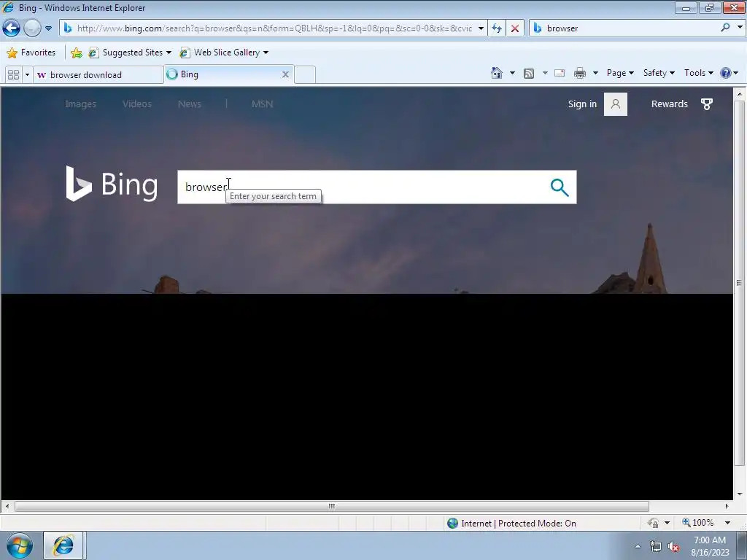Click the Internet Explorer taskbar icon
Viewport: 747px width, 560px height.
[64, 545]
